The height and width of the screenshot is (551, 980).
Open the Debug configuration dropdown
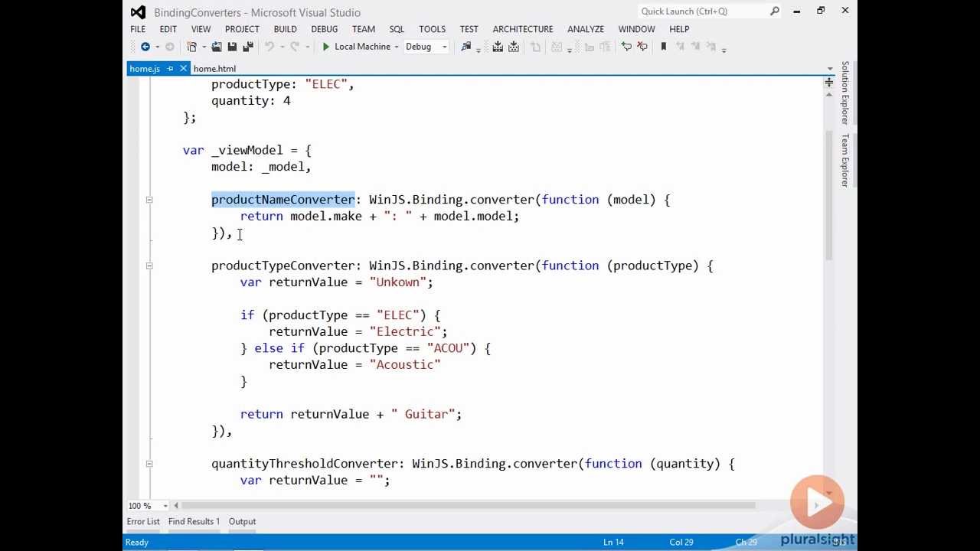(426, 47)
